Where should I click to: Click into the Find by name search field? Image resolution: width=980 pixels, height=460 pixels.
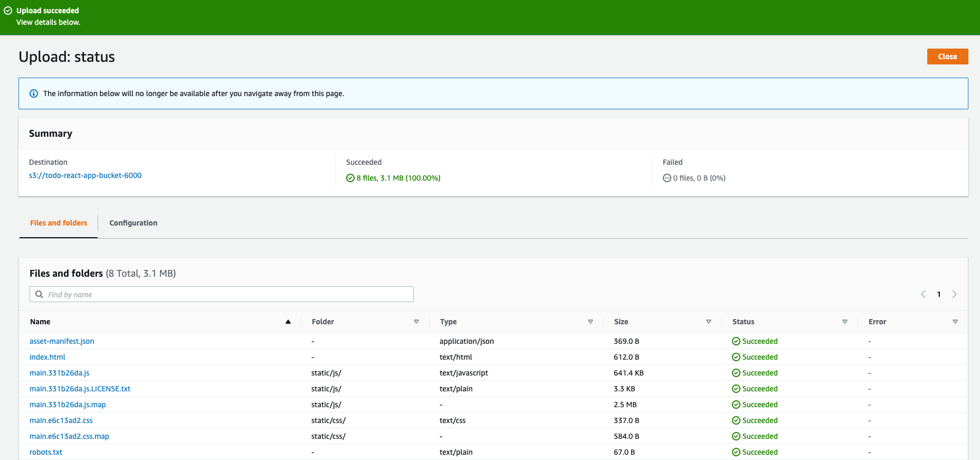click(x=222, y=294)
